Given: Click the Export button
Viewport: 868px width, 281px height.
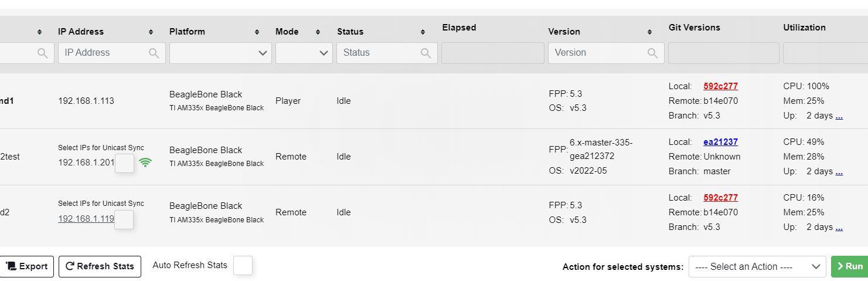Looking at the screenshot, I should 27,266.
